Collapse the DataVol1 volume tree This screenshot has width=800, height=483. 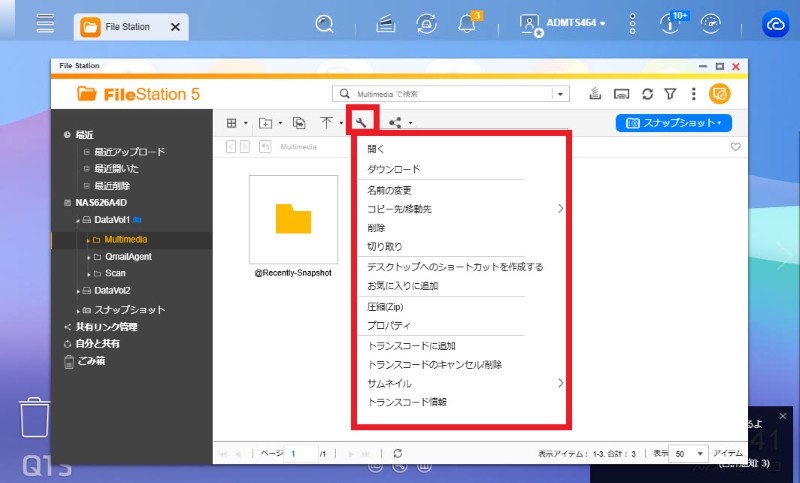tap(79, 219)
